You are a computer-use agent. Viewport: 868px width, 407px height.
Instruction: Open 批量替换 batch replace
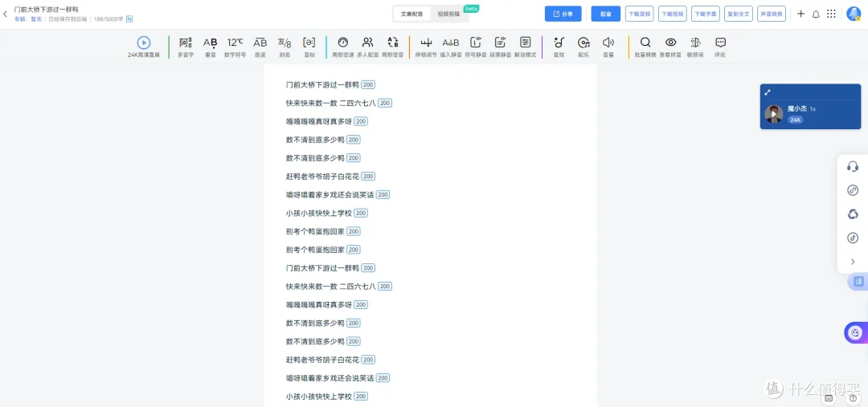point(645,47)
